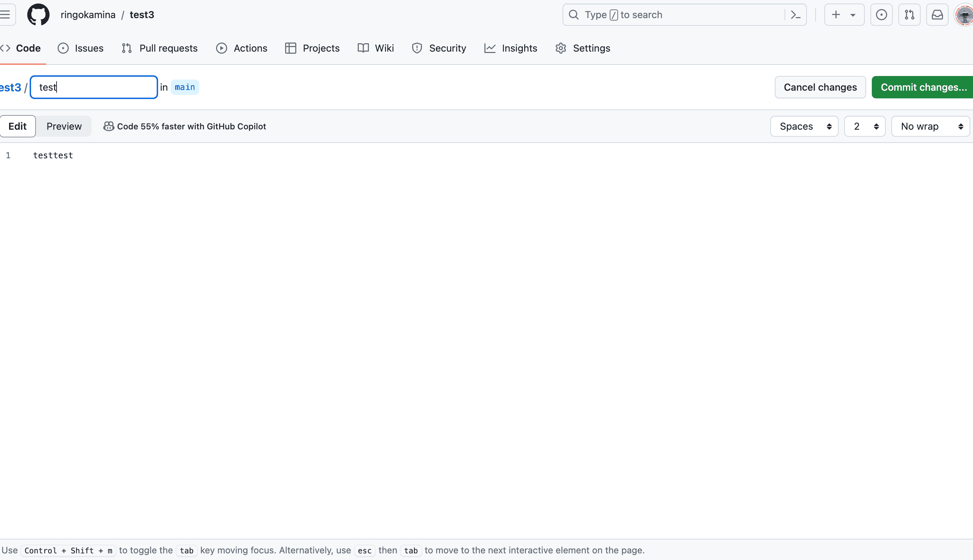Click the Issues tab circle icon
This screenshot has width=973, height=560.
(63, 48)
